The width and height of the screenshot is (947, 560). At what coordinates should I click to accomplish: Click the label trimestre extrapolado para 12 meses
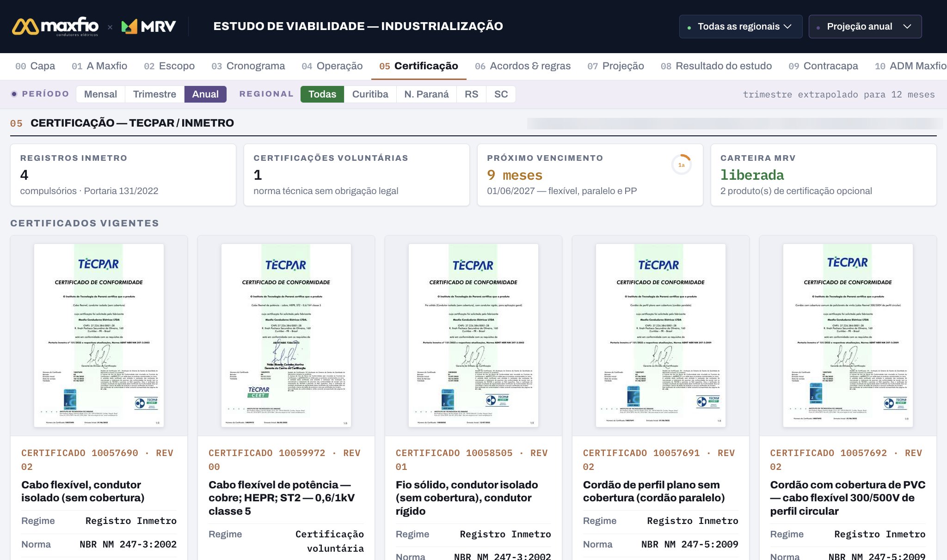pos(839,94)
